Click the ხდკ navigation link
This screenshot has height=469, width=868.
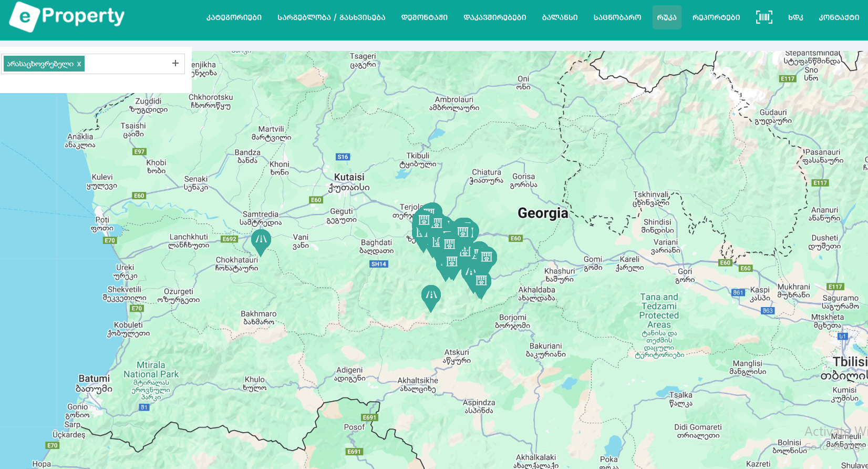pos(795,17)
